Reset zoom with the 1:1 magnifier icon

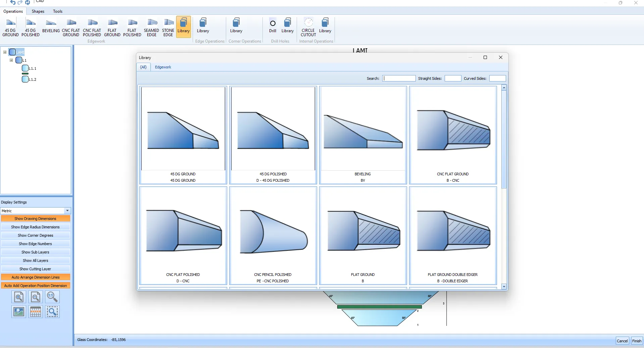tap(52, 297)
